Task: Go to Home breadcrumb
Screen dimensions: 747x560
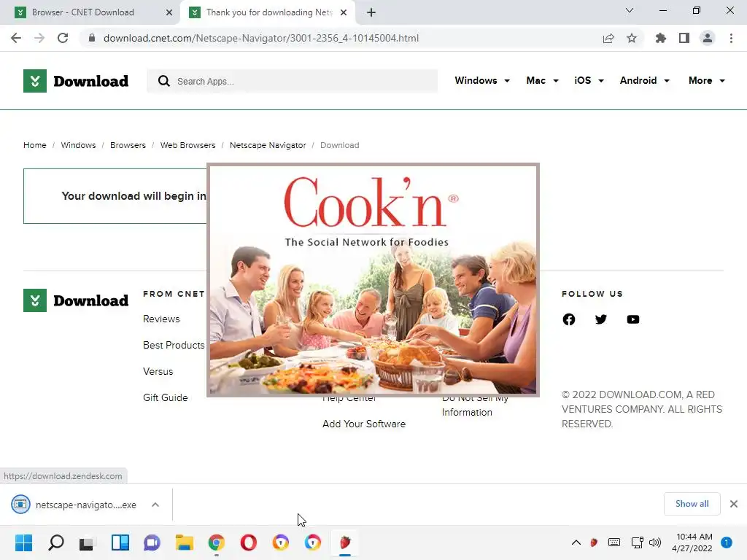Action: (x=35, y=145)
